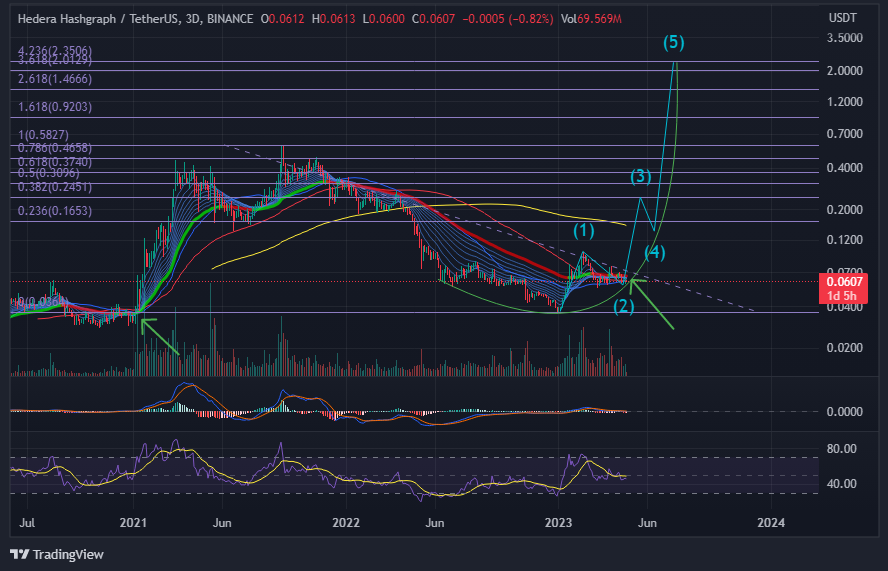888x571 pixels.
Task: Click the 3.5000 price axis label
Action: click(x=844, y=38)
